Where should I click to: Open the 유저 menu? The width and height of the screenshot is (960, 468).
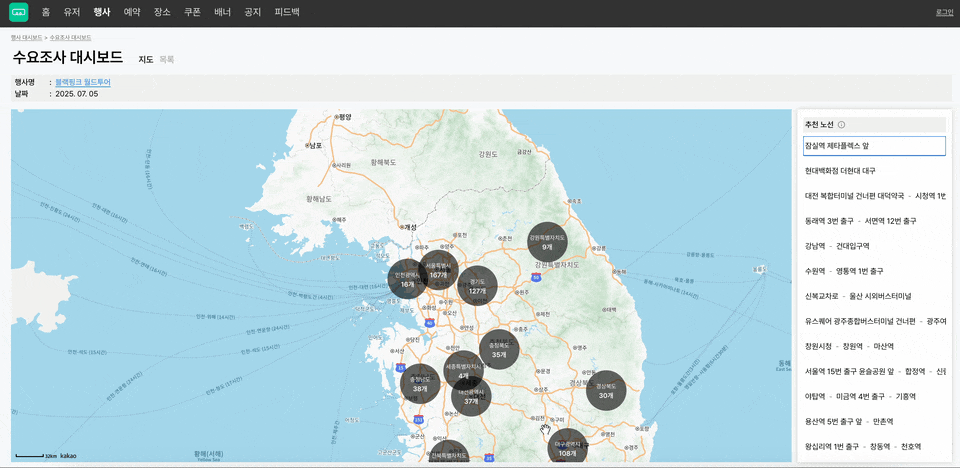72,12
